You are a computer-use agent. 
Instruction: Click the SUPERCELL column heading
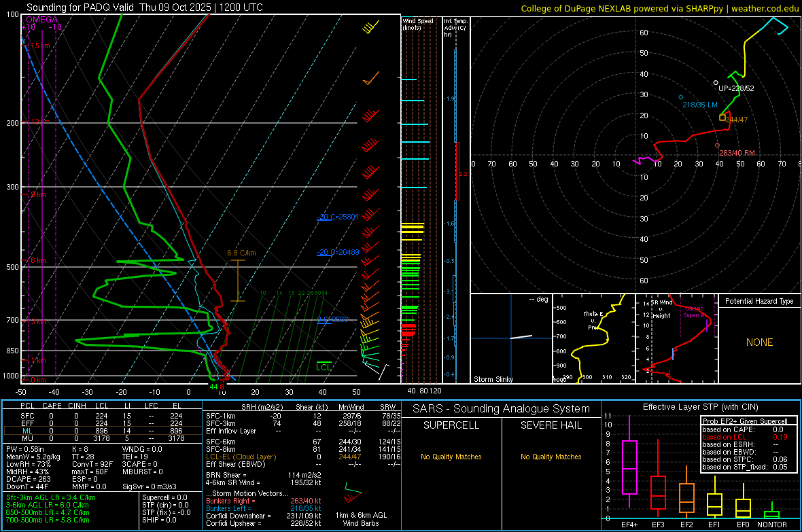point(451,425)
